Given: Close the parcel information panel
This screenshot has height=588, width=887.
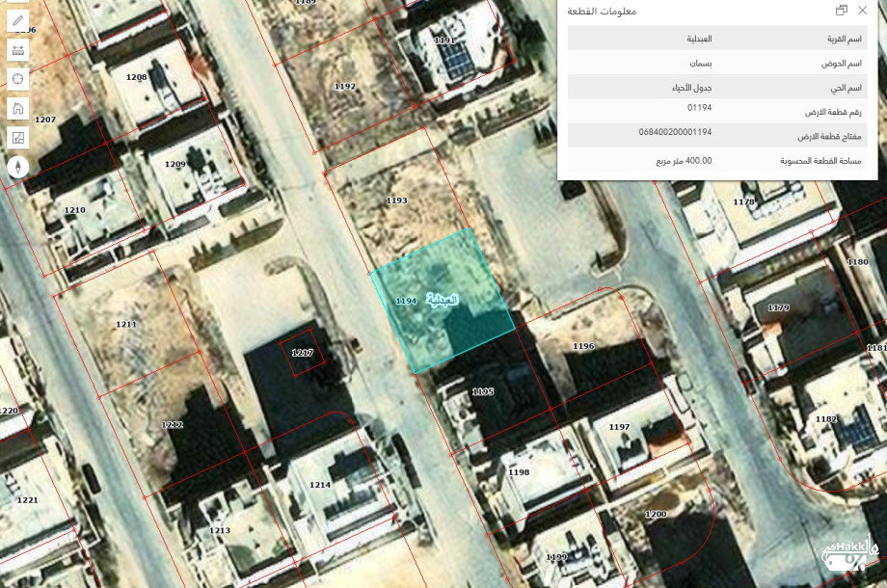Looking at the screenshot, I should point(863,11).
